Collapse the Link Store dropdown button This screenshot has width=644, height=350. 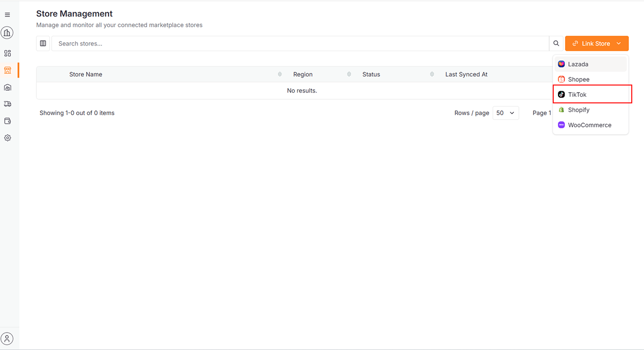[596, 44]
